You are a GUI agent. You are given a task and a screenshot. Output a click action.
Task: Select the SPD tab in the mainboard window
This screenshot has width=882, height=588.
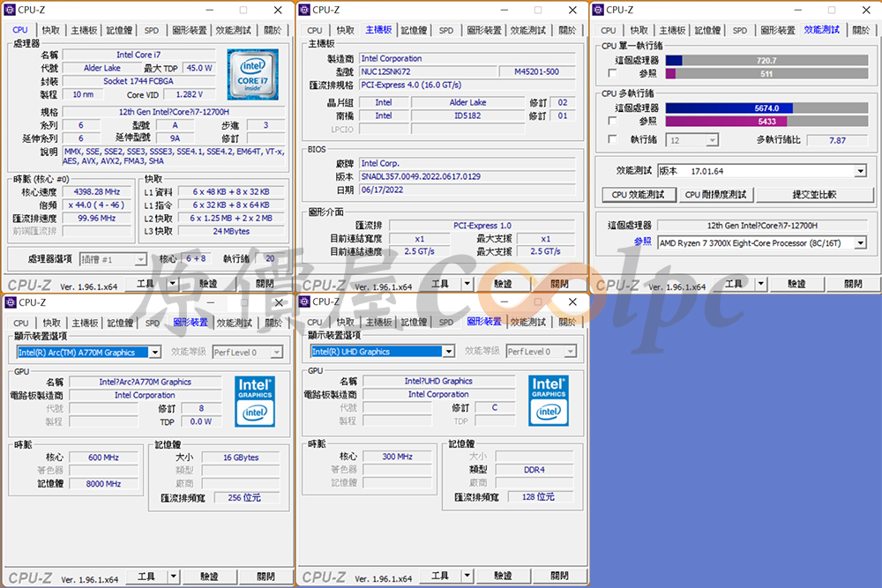coord(446,30)
